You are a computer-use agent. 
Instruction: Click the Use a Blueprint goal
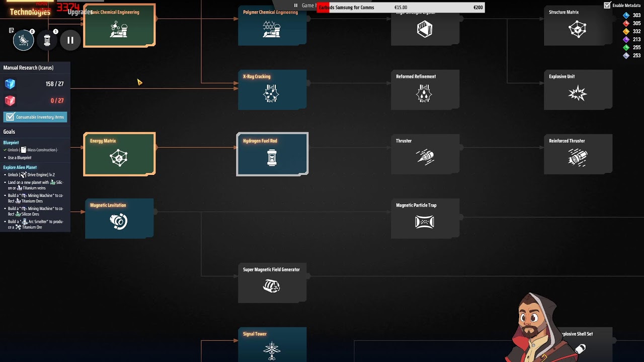point(20,158)
